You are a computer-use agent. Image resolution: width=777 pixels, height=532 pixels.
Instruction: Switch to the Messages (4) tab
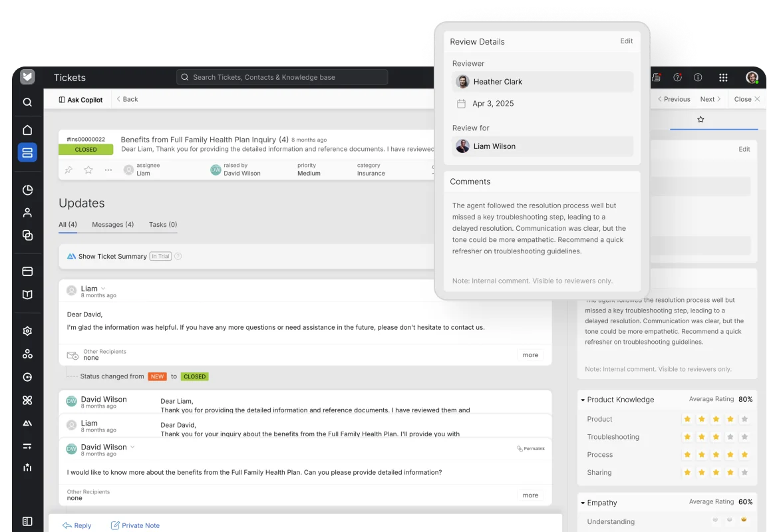pyautogui.click(x=112, y=224)
